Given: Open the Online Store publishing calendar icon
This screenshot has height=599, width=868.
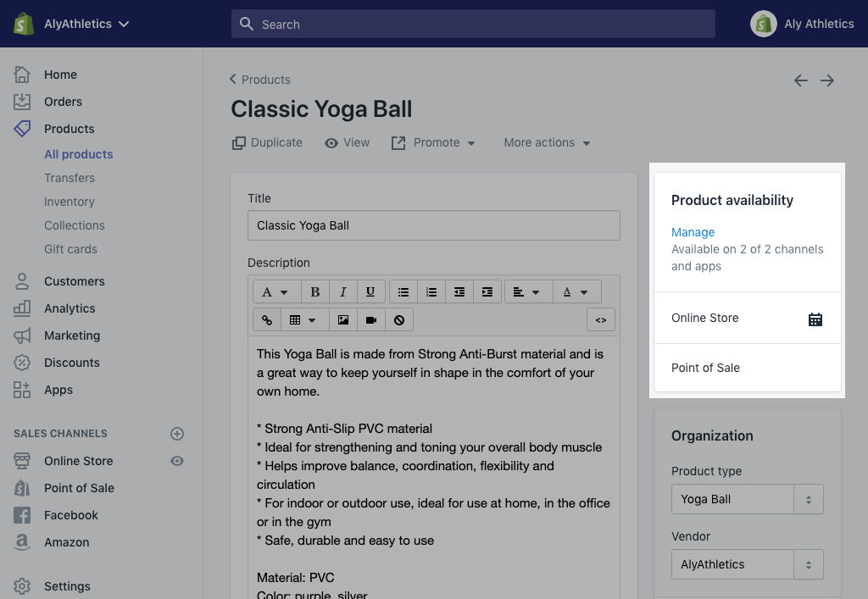Looking at the screenshot, I should [x=815, y=319].
